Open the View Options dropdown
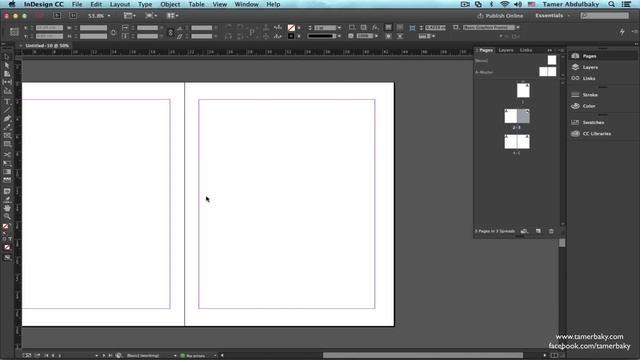Screen dimensions: 640x360 (x=129, y=16)
